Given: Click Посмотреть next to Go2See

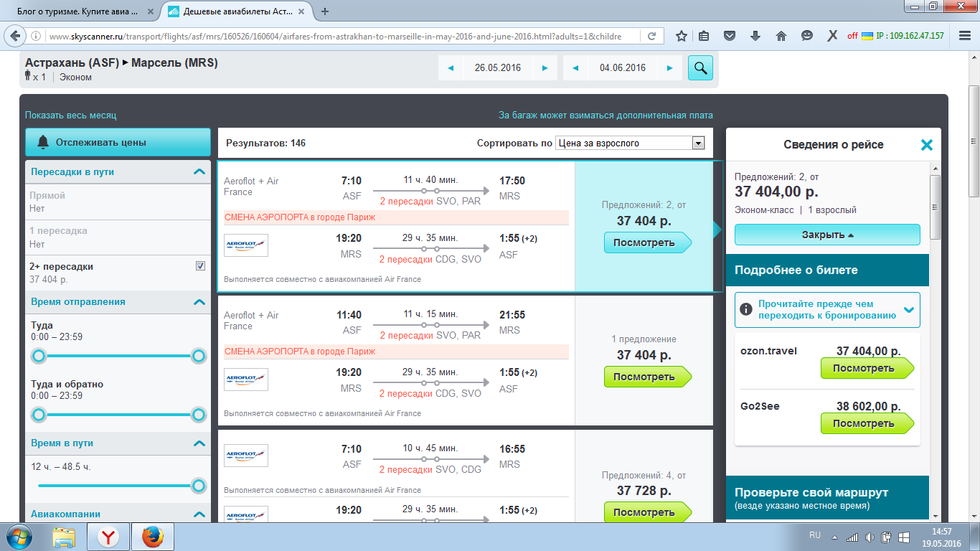Looking at the screenshot, I should 867,423.
